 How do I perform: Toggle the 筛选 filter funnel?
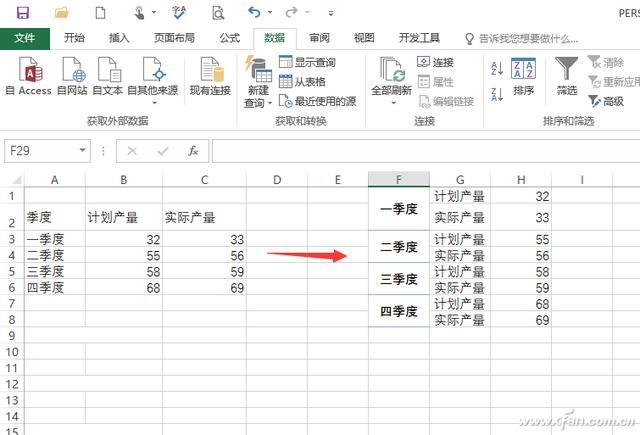click(x=567, y=76)
